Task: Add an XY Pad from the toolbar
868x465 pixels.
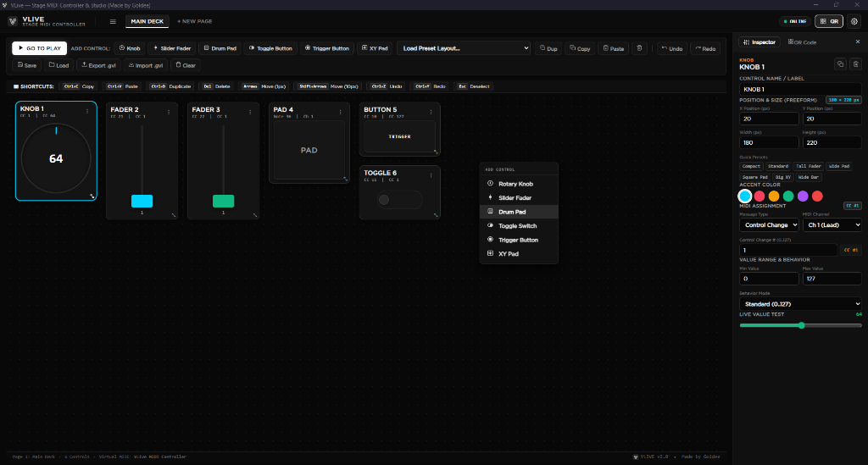Action: click(375, 48)
